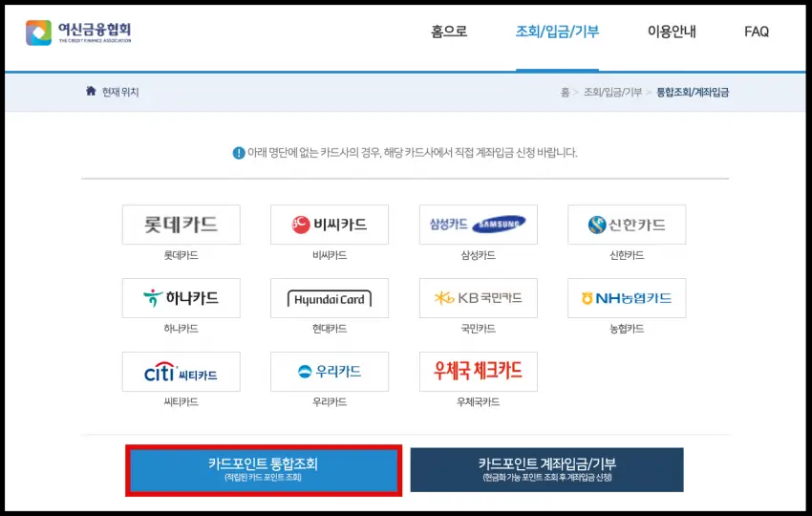Click the 농협카드 caption text
812x516 pixels.
(627, 329)
